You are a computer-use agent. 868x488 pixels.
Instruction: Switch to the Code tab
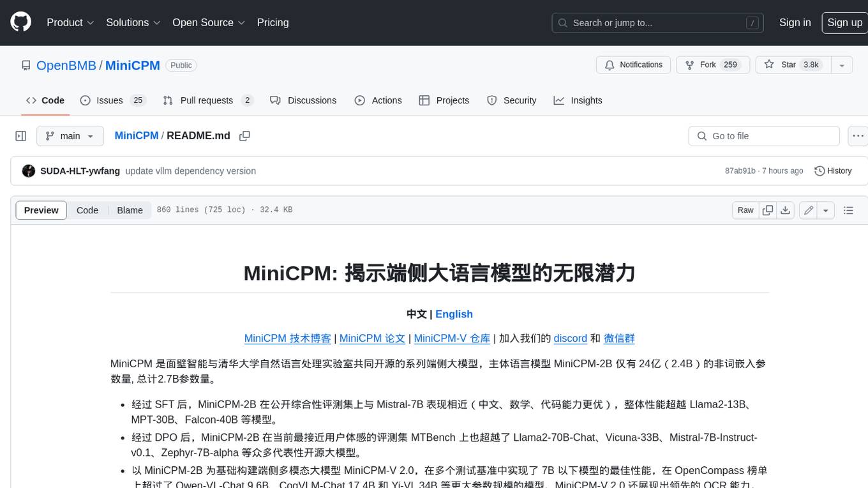coord(45,100)
